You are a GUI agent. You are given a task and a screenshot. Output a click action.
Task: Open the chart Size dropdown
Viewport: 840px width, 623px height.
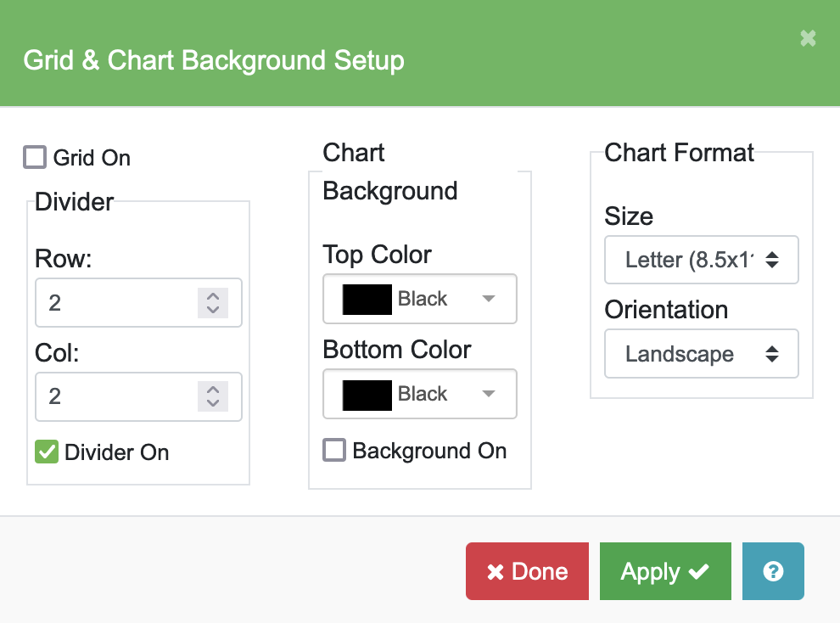click(x=701, y=260)
